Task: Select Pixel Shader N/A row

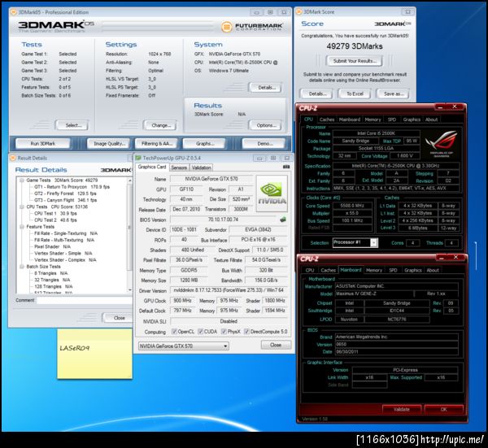Action: tap(52, 246)
